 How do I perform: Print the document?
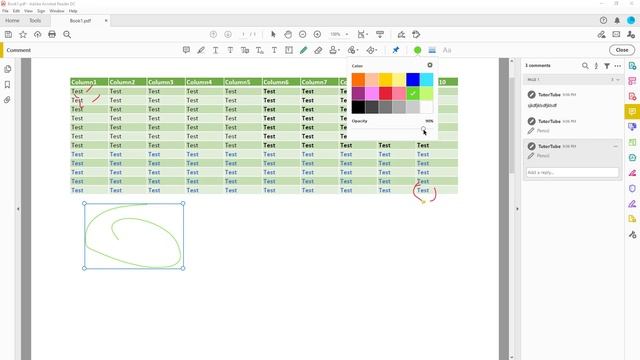(52, 34)
